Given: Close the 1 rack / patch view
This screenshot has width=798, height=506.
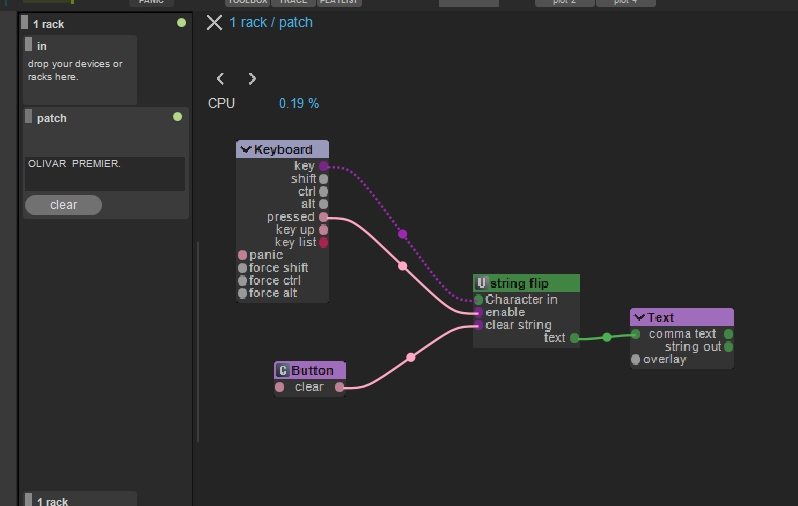Looking at the screenshot, I should click(x=214, y=22).
